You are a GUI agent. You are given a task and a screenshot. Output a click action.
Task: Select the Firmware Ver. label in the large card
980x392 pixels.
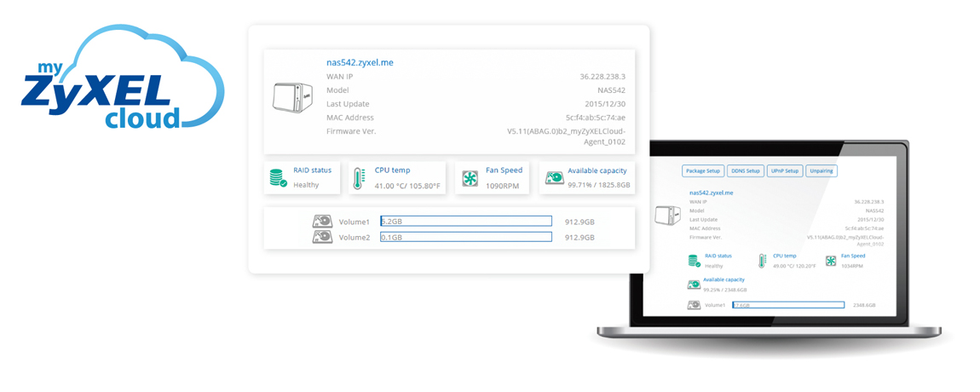click(x=351, y=131)
